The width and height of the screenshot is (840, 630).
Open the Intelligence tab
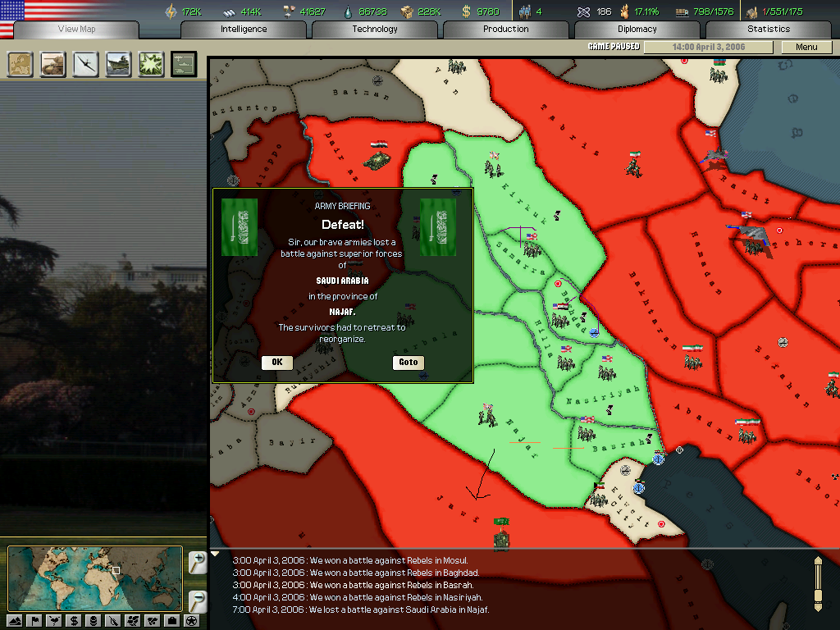(x=244, y=29)
